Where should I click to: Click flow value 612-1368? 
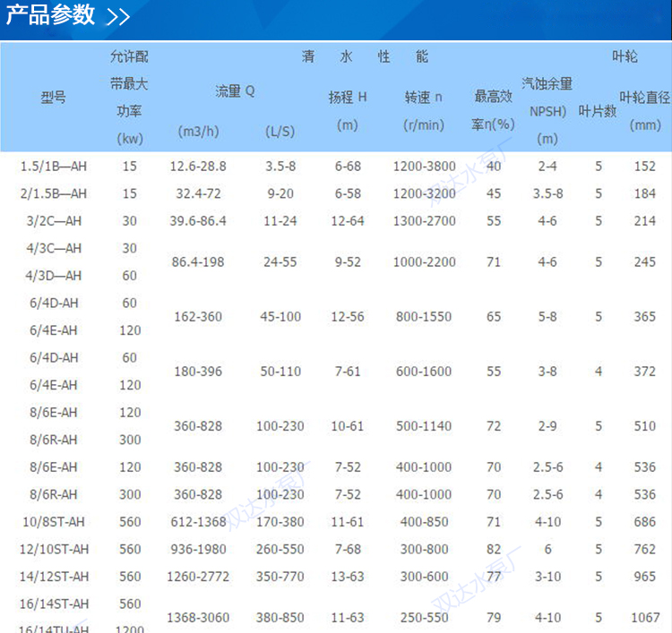(x=198, y=522)
